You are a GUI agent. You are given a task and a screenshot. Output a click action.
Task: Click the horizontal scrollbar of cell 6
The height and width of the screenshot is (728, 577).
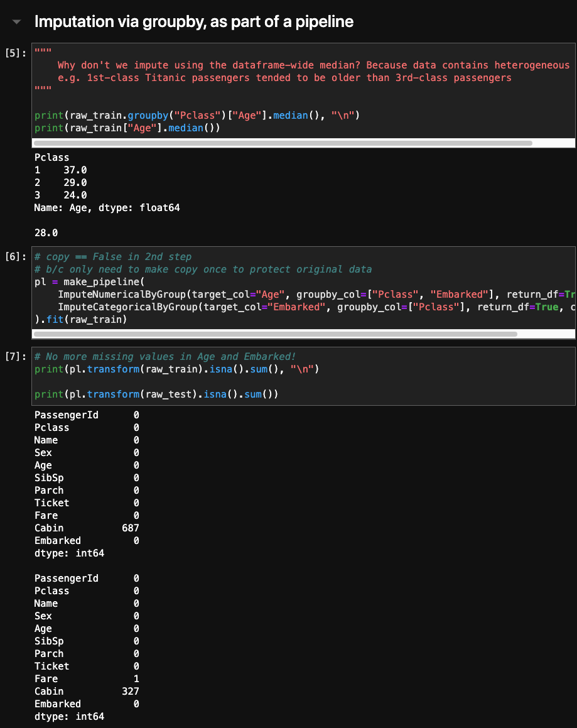coord(275,334)
